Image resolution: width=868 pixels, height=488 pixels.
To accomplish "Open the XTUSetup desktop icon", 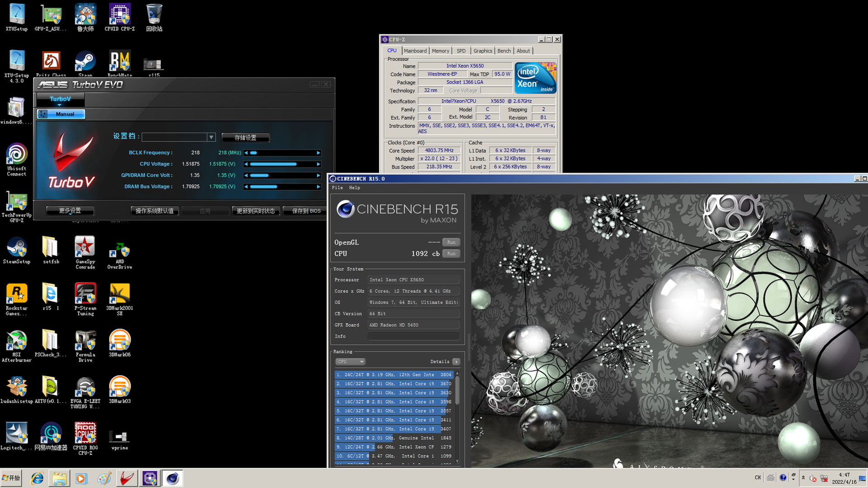I will coord(17,17).
